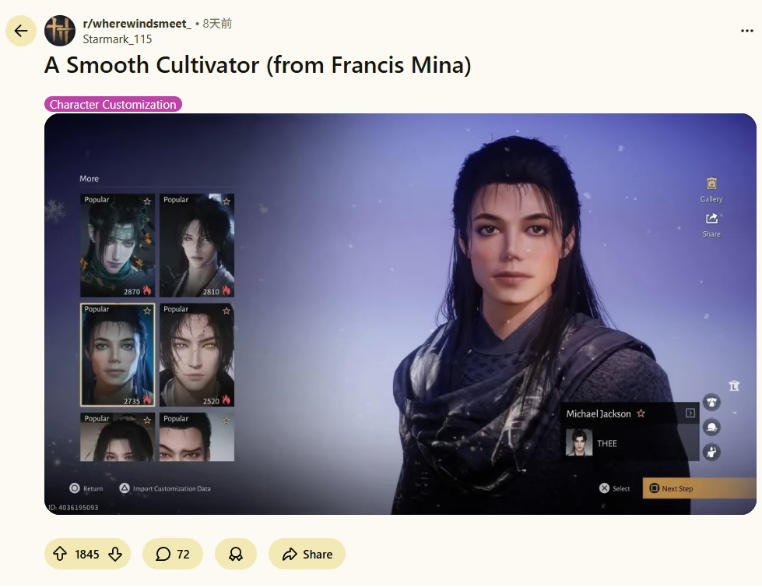Upvote the post
Viewport: 762px width, 587px height.
(60, 554)
